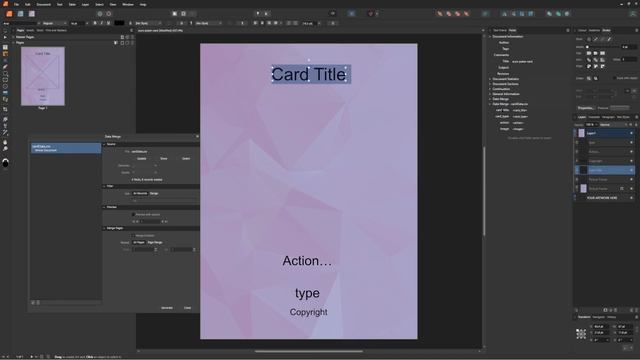Click the Generate button
This screenshot has width=640, height=360.
click(167, 308)
